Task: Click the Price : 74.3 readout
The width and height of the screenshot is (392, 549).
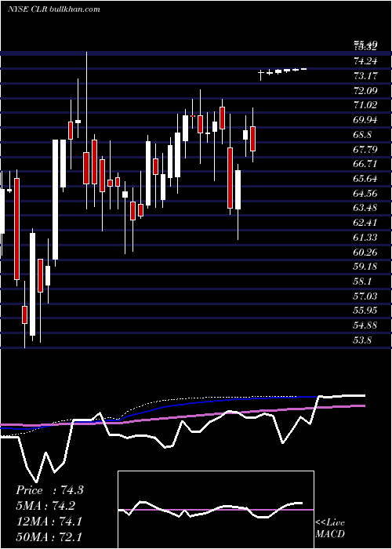Action: click(x=49, y=490)
